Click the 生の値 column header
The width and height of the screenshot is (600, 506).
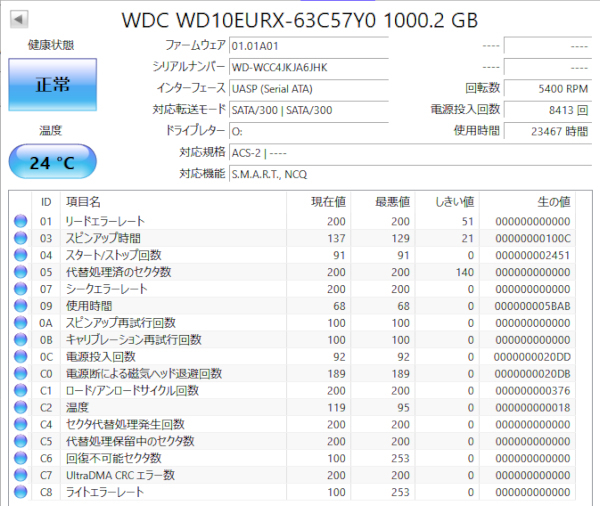pyautogui.click(x=527, y=202)
